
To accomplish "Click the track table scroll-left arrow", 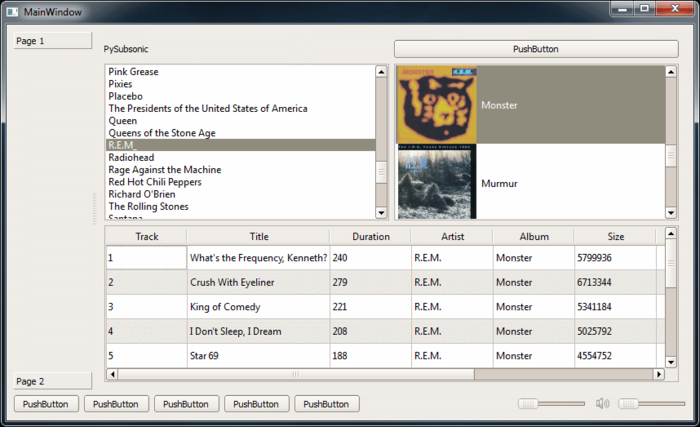I will pyautogui.click(x=112, y=374).
